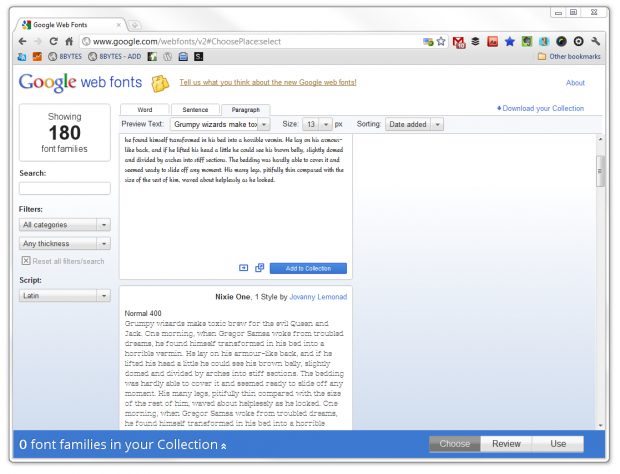Image resolution: width=620 pixels, height=474 pixels.
Task: Click the scrollbar down arrow
Action: 601,425
